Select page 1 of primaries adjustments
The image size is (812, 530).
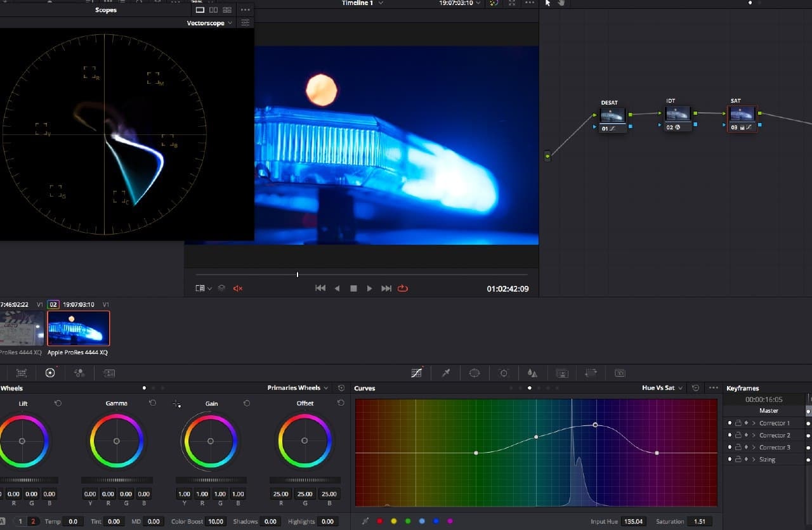[x=20, y=521]
